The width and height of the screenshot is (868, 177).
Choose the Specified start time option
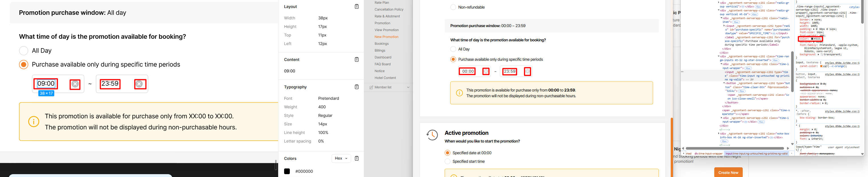pos(448,162)
